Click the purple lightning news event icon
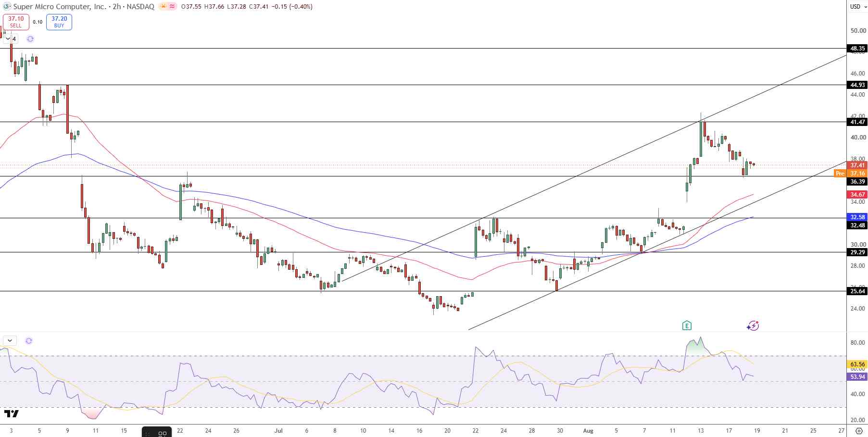868x437 pixels. coord(753,325)
